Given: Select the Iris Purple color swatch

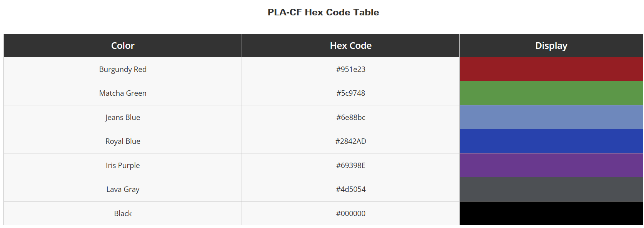Looking at the screenshot, I should click(551, 165).
